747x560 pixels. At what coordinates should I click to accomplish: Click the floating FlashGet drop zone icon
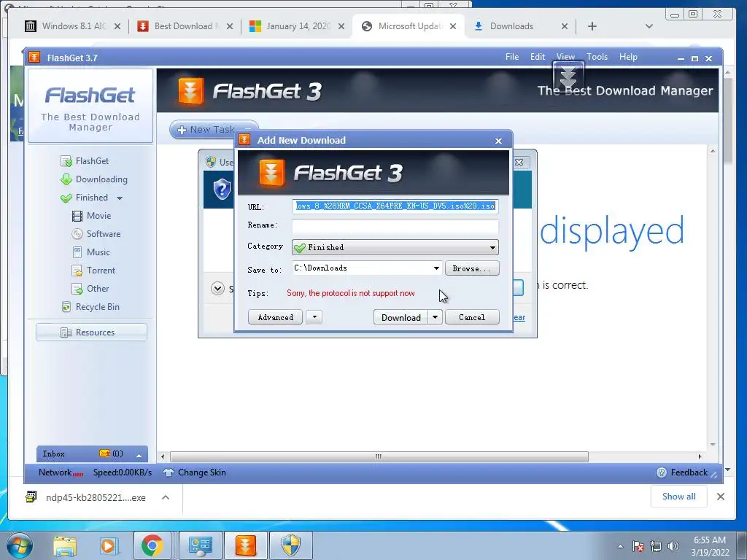(x=568, y=78)
